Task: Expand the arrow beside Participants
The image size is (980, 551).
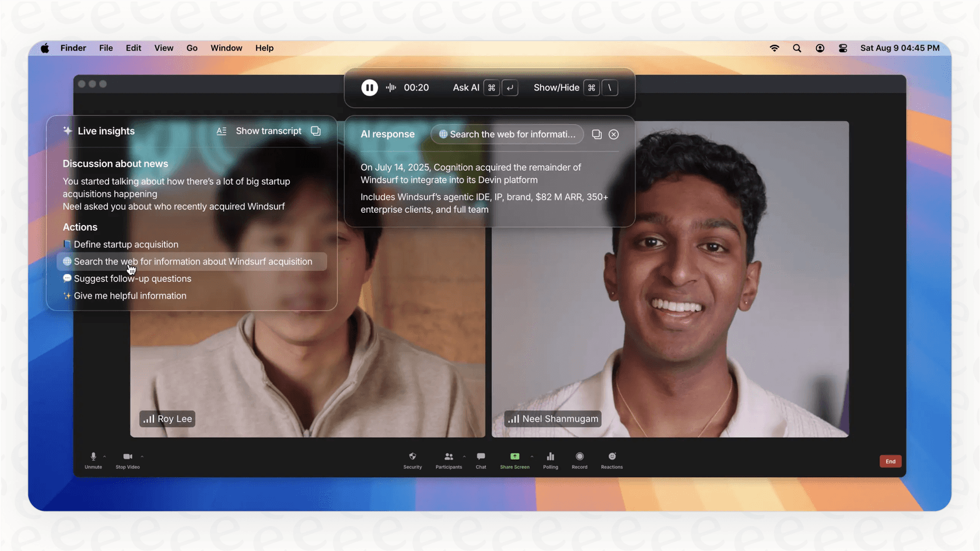Action: 464,457
